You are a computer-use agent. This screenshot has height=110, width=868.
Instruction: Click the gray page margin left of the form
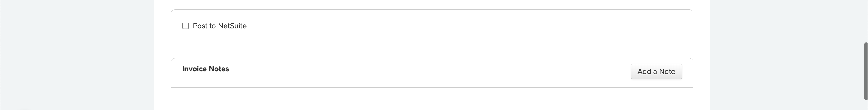tap(77, 55)
